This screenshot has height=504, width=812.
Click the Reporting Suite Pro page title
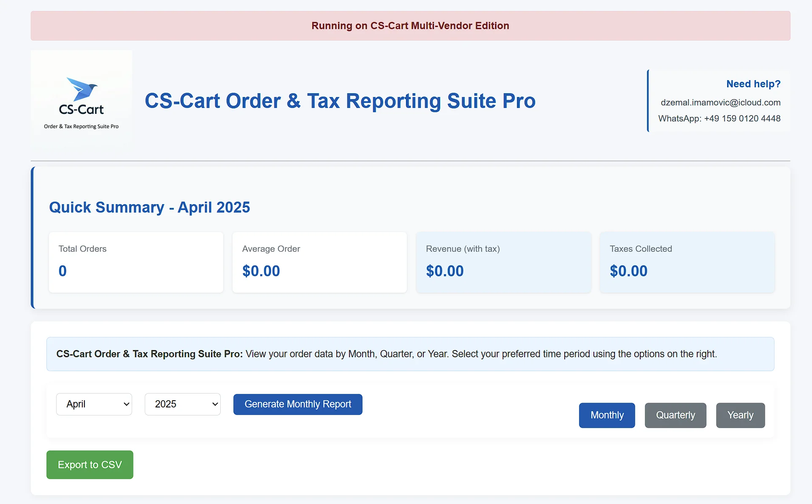340,101
